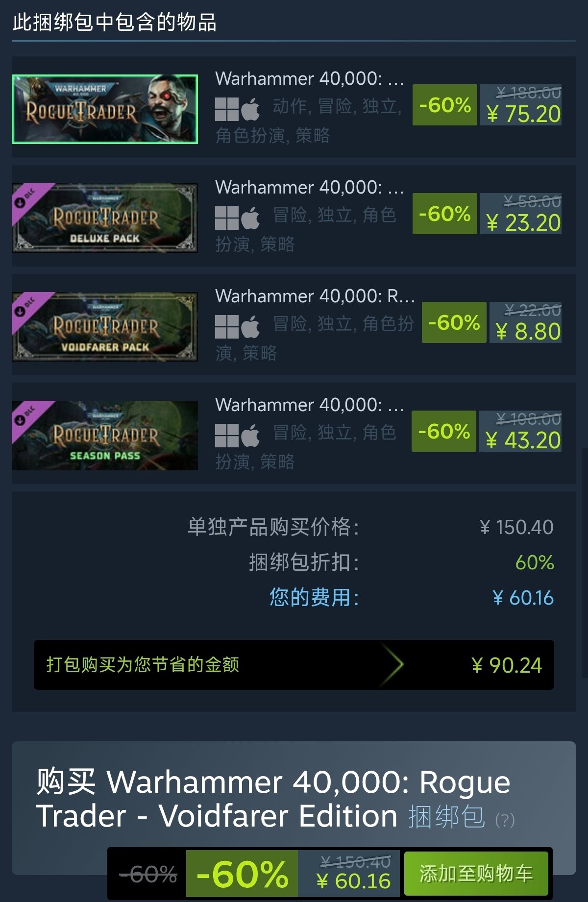Viewport: 588px width, 902px height.
Task: Click Windows icon on Deluxe Pack row
Action: [x=227, y=218]
